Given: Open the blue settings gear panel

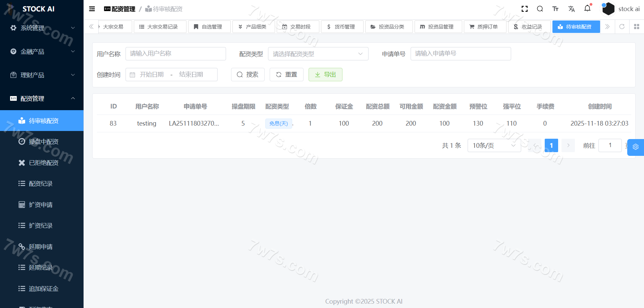Looking at the screenshot, I should 635,147.
